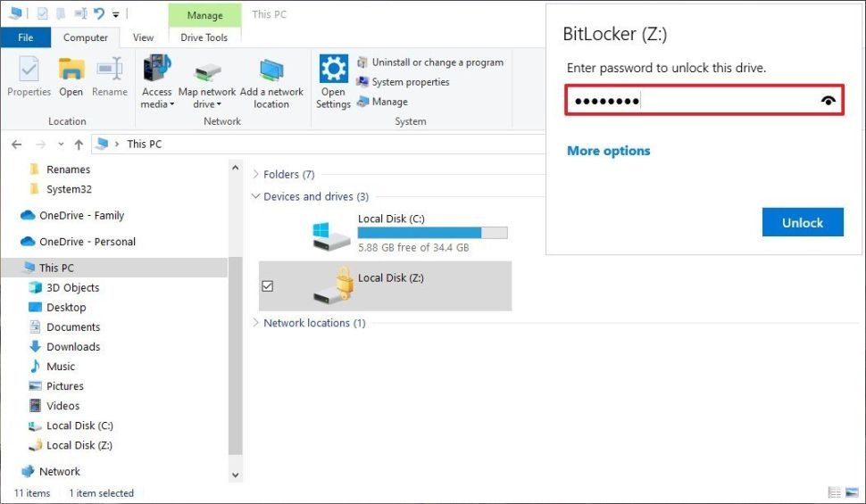Open 3D Objects in sidebar
Viewport: 866px width, 504px height.
coord(72,287)
